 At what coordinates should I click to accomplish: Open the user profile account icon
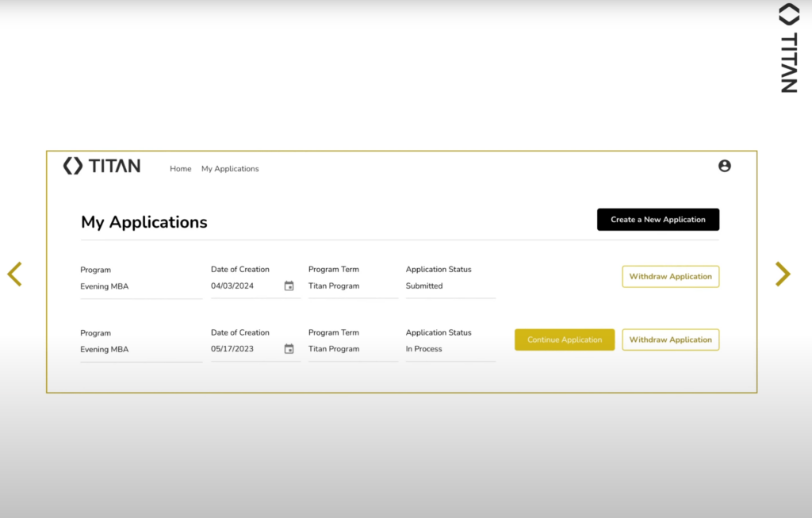click(x=724, y=167)
